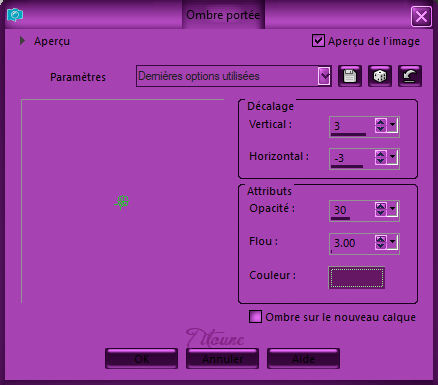Click the reset to default arrow icon
This screenshot has height=385, width=438.
click(x=410, y=76)
